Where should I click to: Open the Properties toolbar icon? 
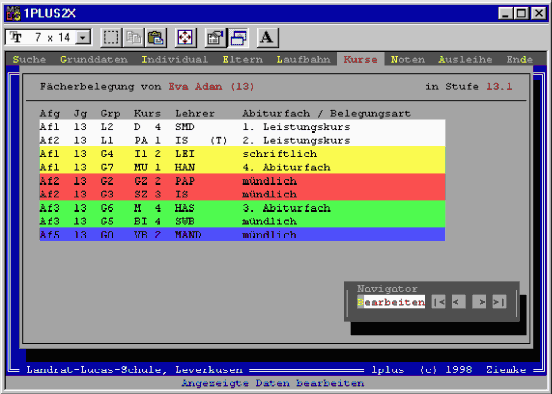(215, 37)
